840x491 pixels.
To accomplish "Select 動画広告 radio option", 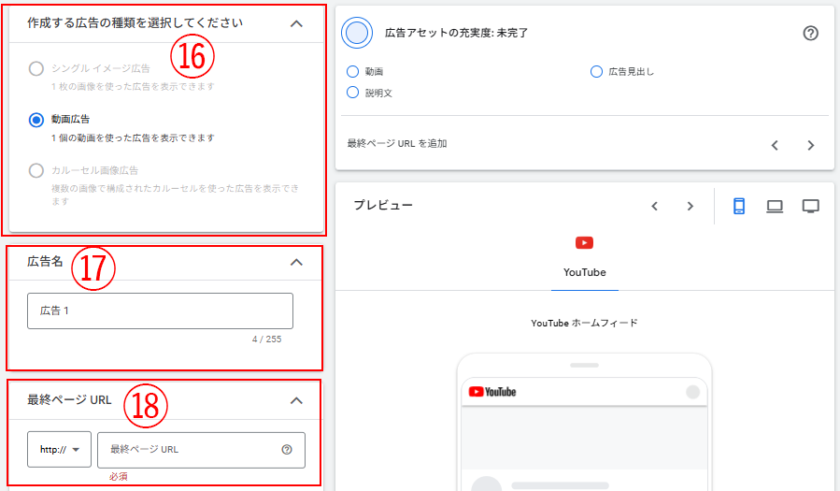I will point(37,120).
